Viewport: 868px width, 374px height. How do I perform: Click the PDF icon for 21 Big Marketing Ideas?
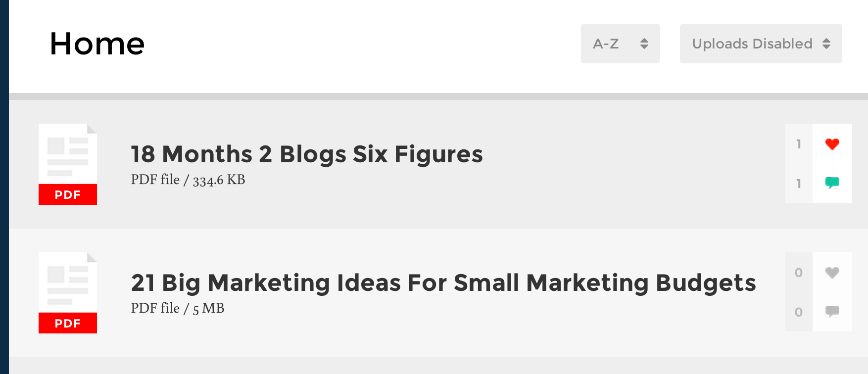tap(68, 292)
